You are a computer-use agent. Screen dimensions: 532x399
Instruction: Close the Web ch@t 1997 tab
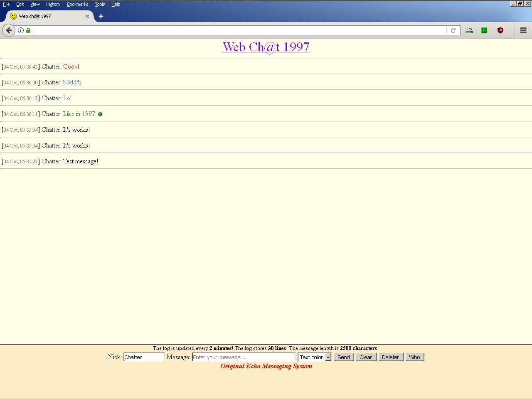pos(87,16)
